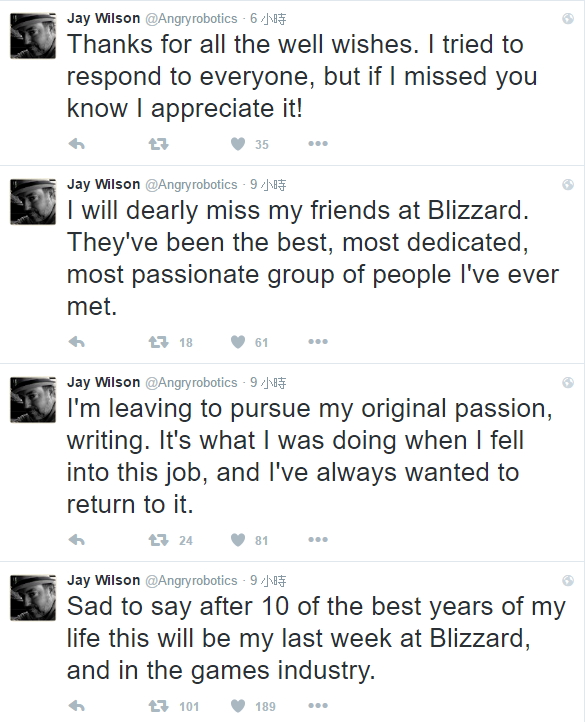Viewport: 585px width, 722px height.
Task: Reply to the 'friends at Blizzard' tweet
Action: click(x=77, y=342)
